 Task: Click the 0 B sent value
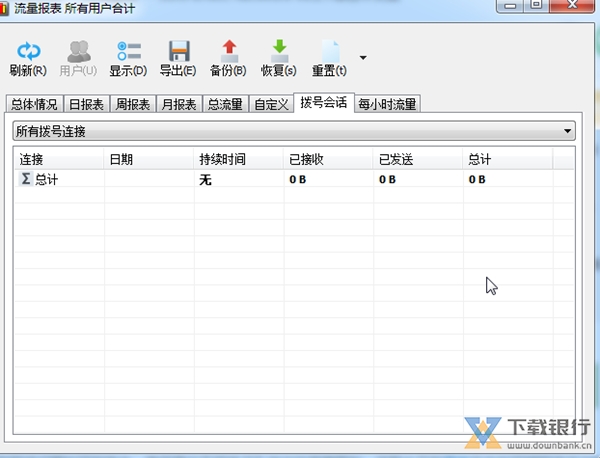pos(387,179)
